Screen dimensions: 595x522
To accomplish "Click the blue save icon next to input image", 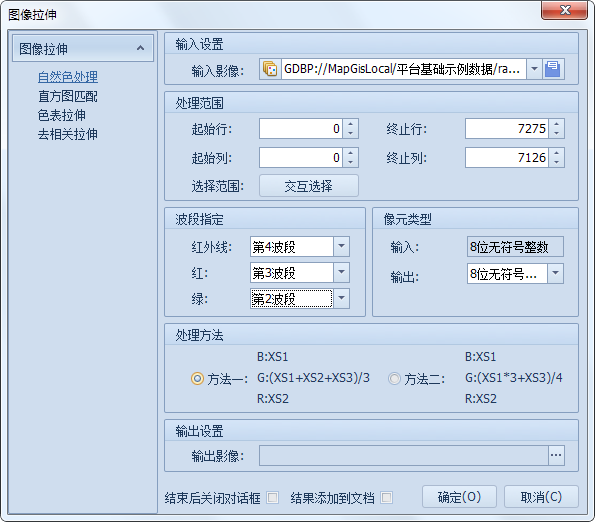I will (553, 69).
